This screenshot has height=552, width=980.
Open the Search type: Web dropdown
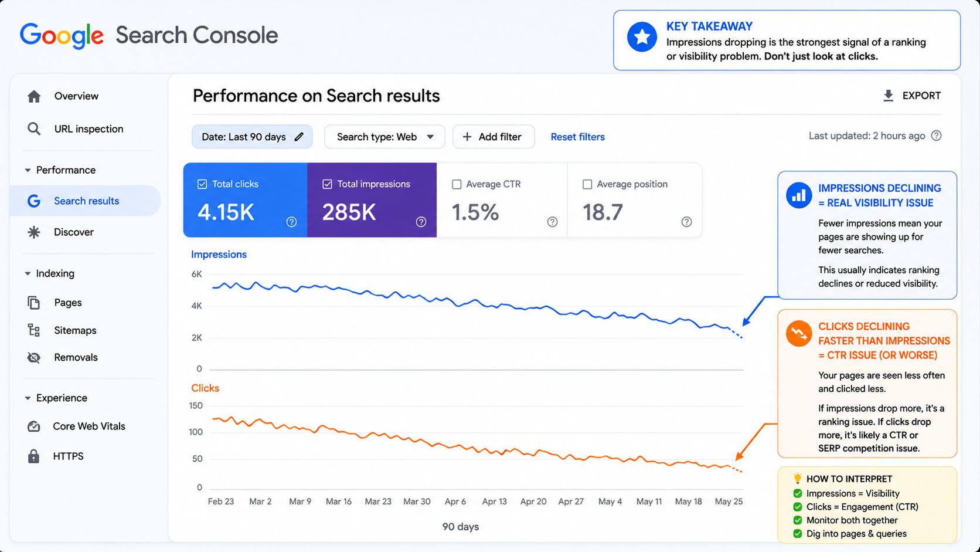pos(384,137)
